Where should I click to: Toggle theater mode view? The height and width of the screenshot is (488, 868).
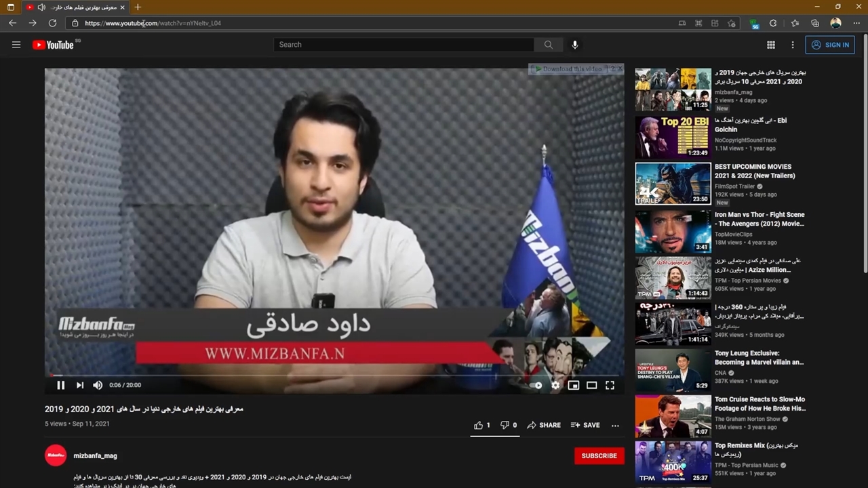click(x=591, y=385)
